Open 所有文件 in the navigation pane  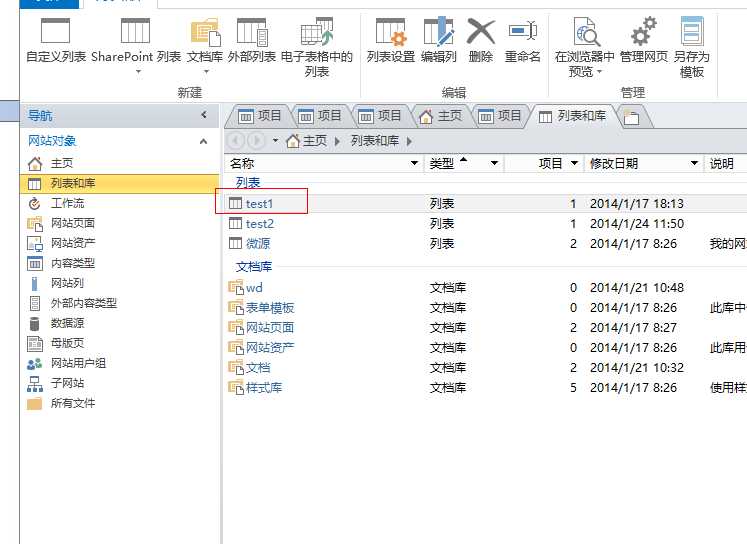click(x=119, y=403)
